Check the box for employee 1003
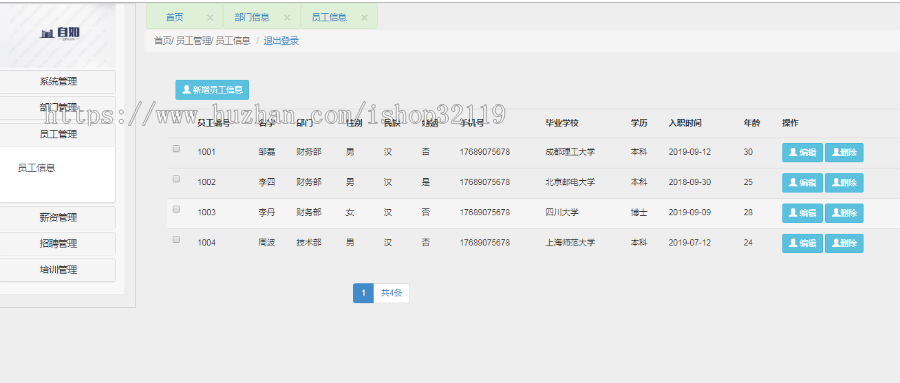The image size is (900, 383). 176,209
